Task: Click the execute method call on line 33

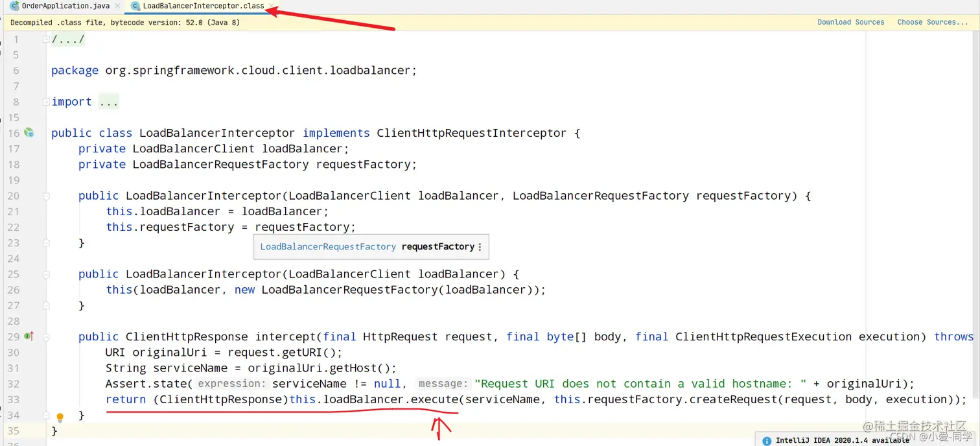Action: 435,399
